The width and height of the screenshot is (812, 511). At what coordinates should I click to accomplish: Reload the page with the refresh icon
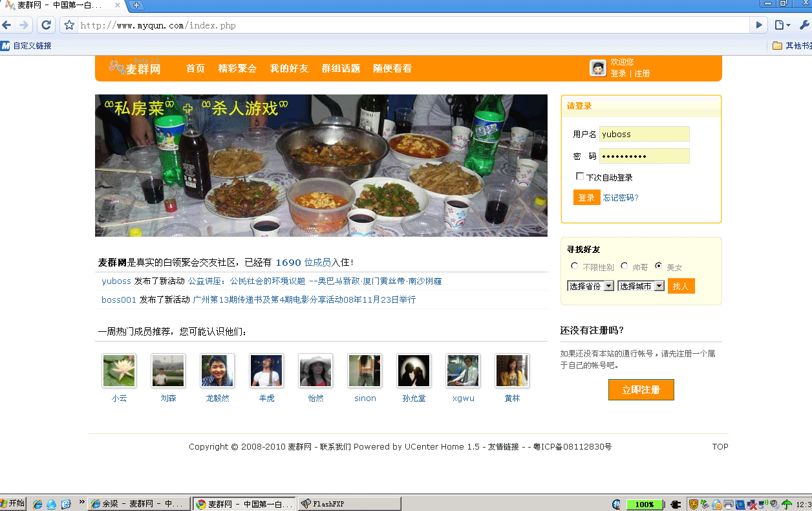pyautogui.click(x=46, y=25)
